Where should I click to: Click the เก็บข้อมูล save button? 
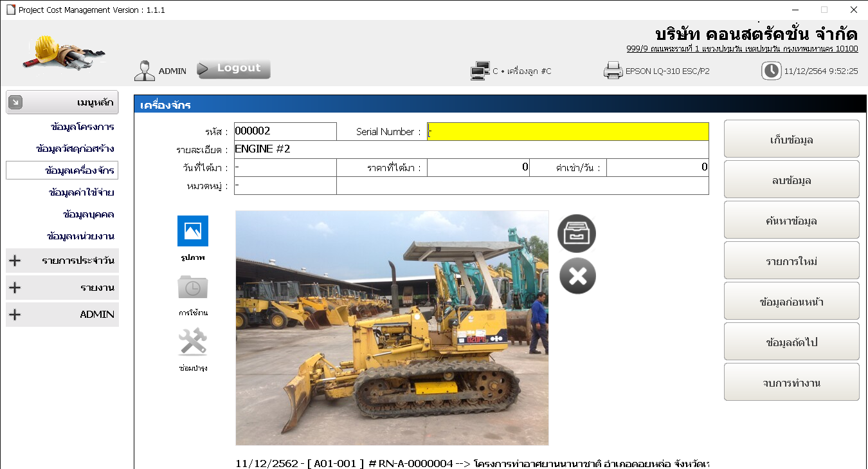[791, 139]
